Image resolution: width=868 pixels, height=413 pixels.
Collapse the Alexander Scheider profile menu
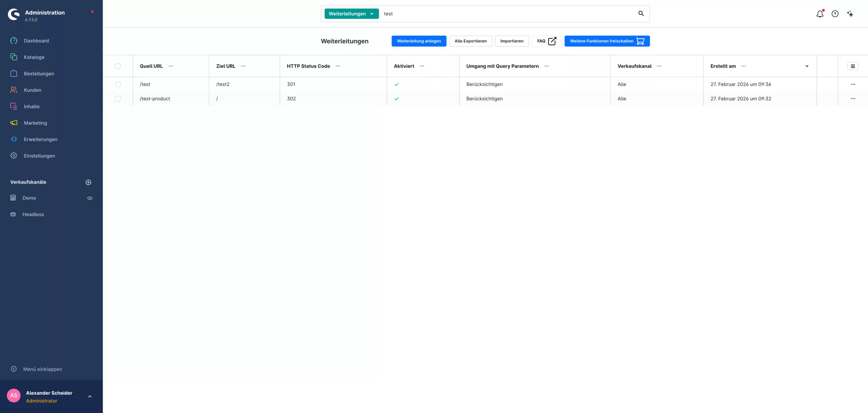[x=90, y=396]
